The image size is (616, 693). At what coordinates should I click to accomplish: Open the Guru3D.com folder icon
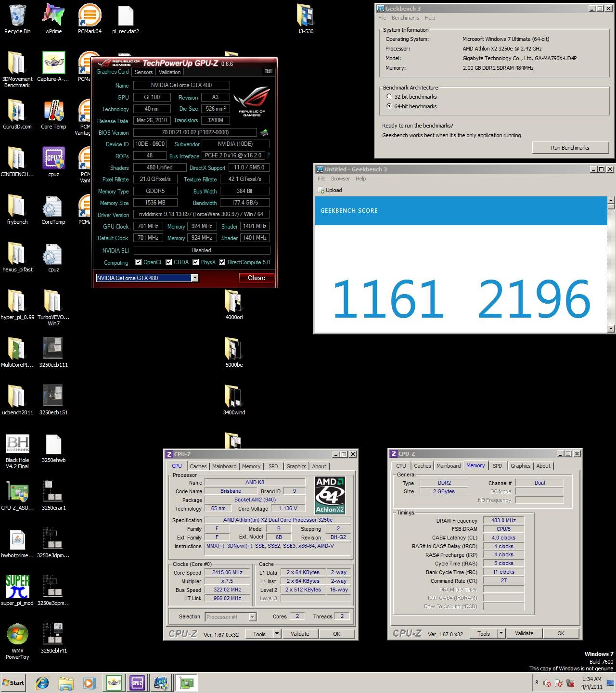coord(17,114)
